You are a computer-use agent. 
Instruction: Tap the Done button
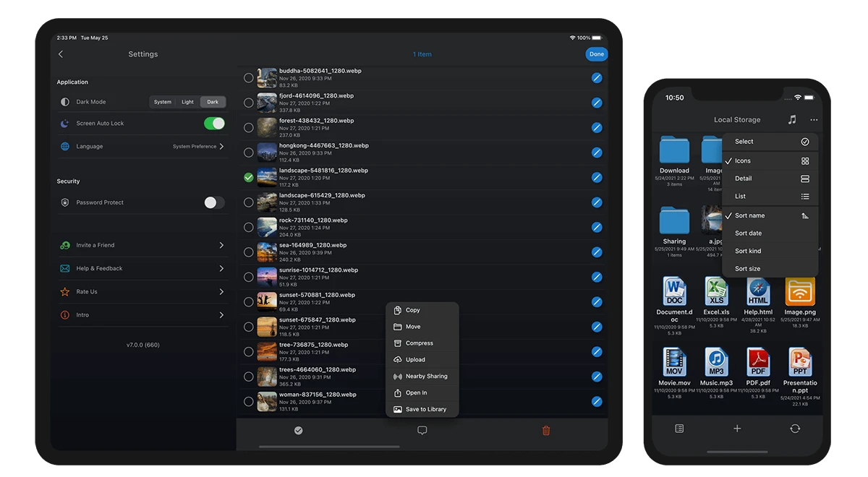596,53
